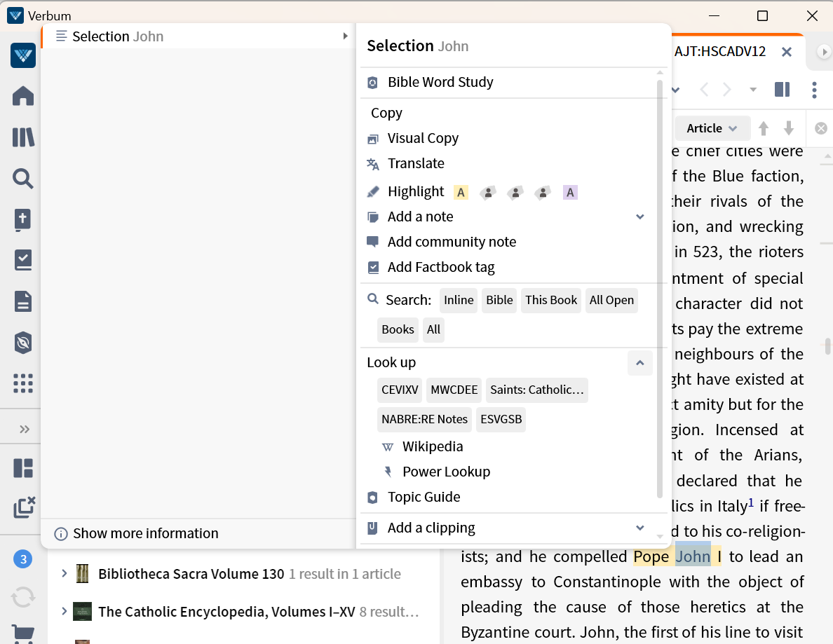Screen dimensions: 833x644
Task: Search Books for the selection
Action: pyautogui.click(x=398, y=329)
